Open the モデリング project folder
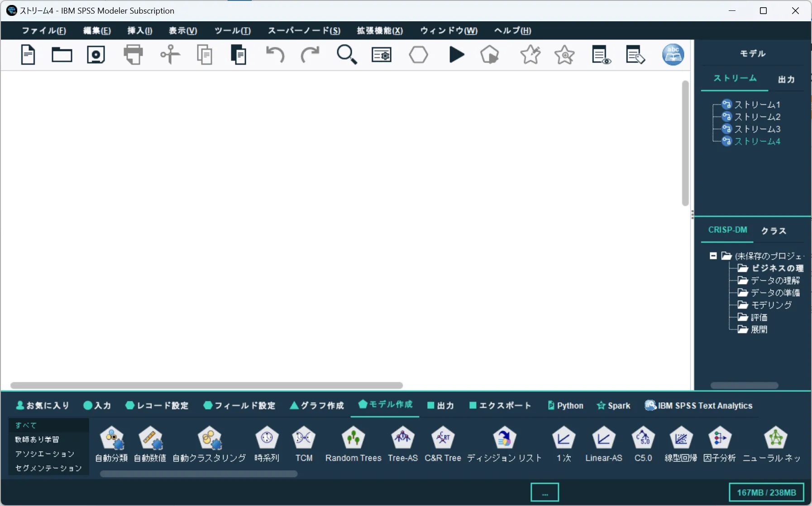Image resolution: width=812 pixels, height=506 pixels. click(x=771, y=305)
